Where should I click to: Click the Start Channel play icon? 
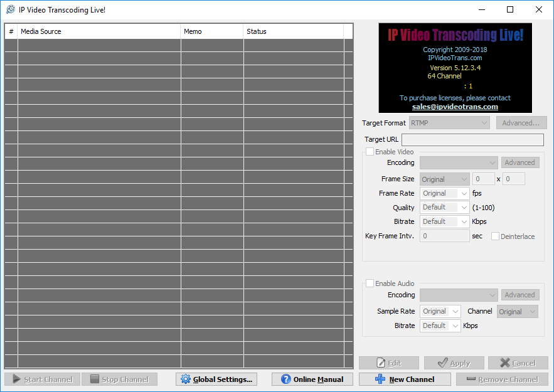point(15,379)
